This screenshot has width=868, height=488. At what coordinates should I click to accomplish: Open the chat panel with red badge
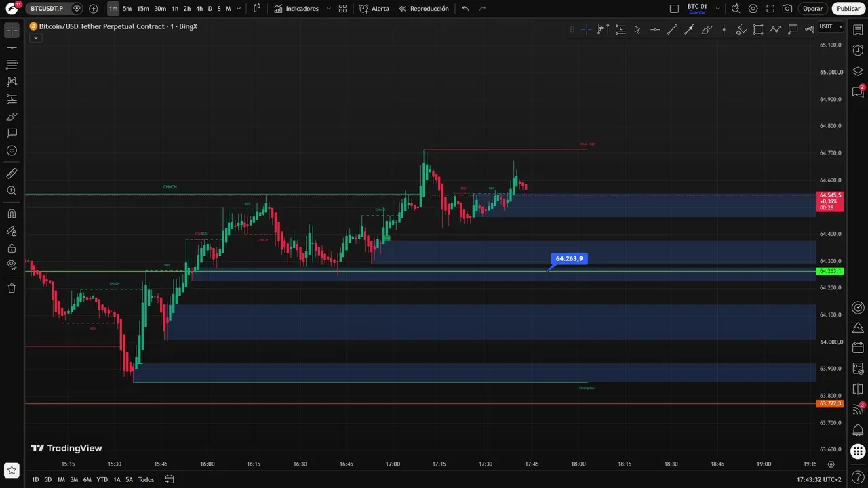[x=858, y=92]
